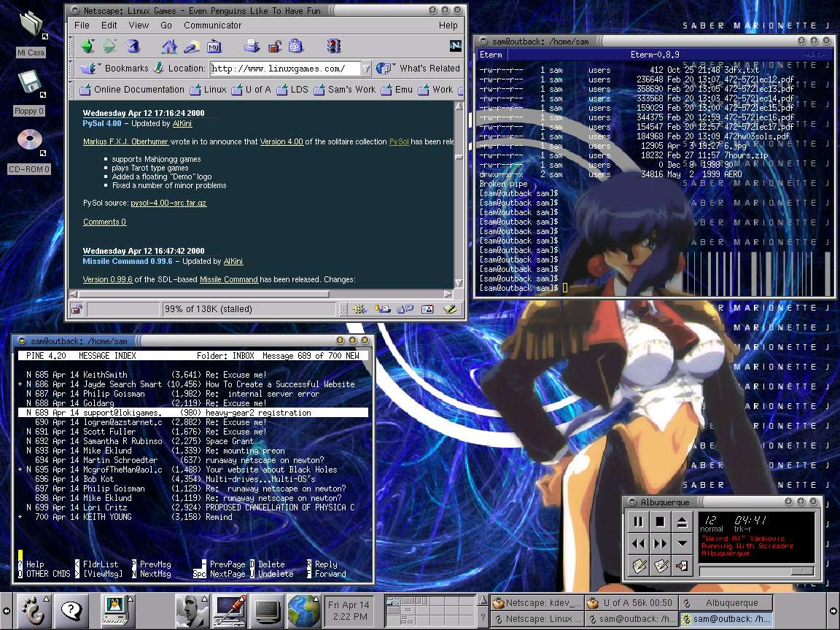840x630 pixels.
Task: Open Navigator from the component bar ship wheel icon
Action: tap(359, 309)
